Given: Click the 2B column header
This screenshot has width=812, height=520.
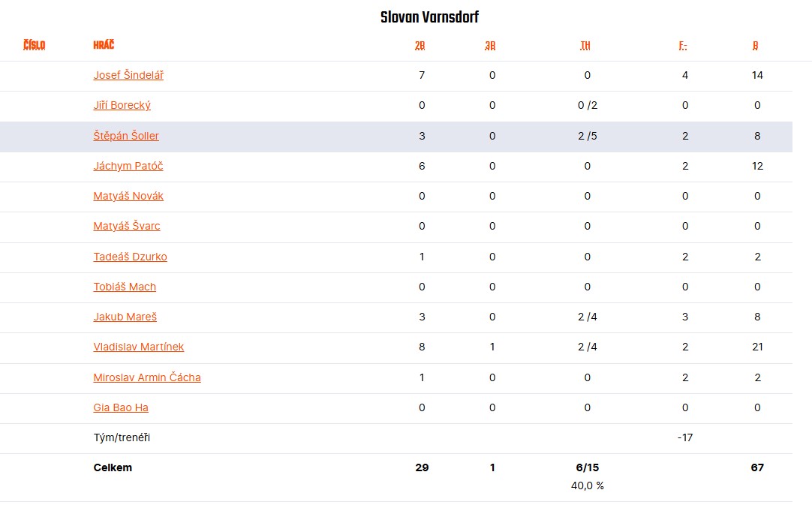Looking at the screenshot, I should tap(420, 46).
